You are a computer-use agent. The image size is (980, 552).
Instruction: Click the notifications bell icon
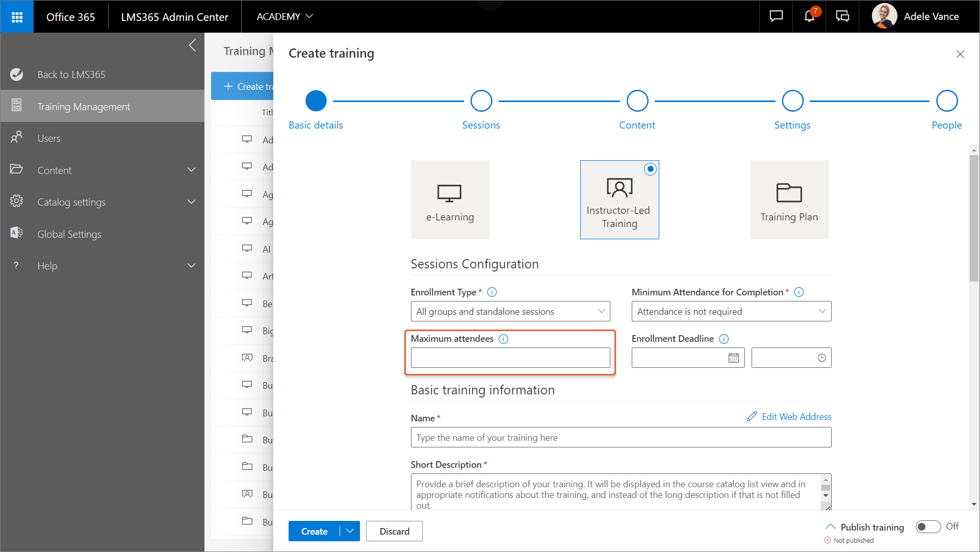point(809,16)
